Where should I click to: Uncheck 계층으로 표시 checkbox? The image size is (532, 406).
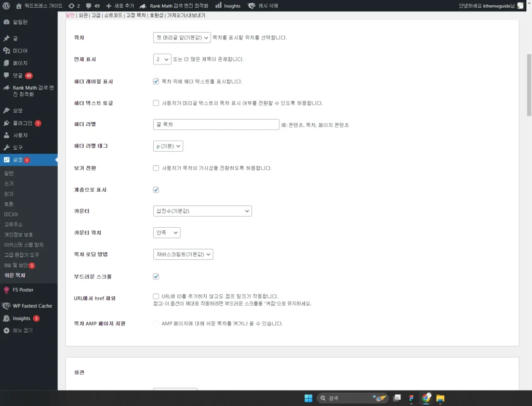[156, 190]
